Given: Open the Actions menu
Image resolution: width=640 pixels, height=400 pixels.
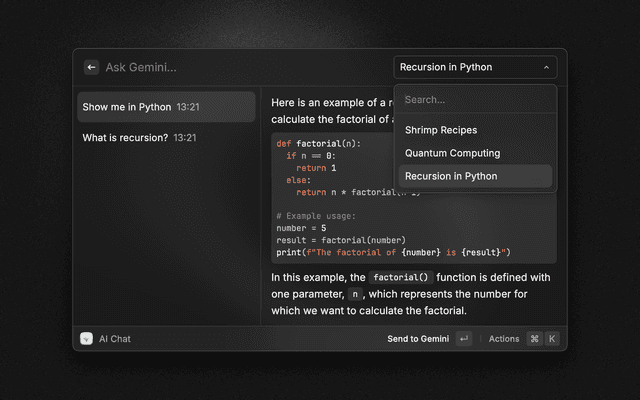Looking at the screenshot, I should click(x=504, y=339).
